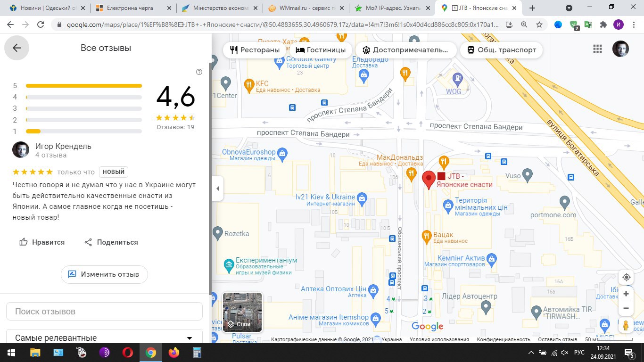Image resolution: width=644 pixels, height=362 pixels.
Task: Open a new browser tab
Action: click(x=532, y=8)
